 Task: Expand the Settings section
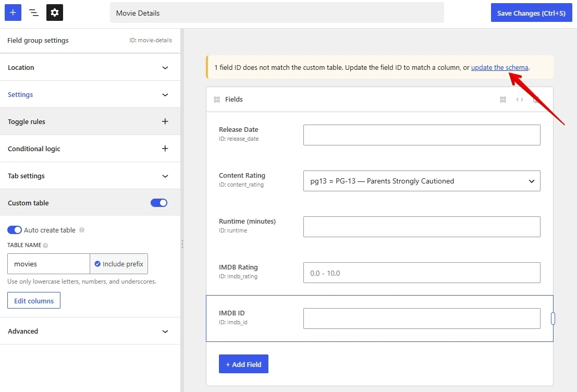tap(90, 94)
